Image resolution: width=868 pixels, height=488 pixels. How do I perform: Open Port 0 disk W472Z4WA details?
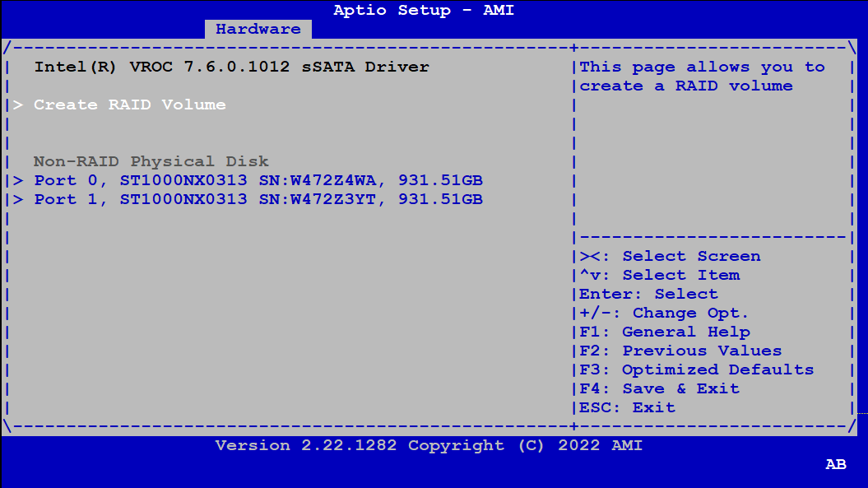(x=258, y=180)
